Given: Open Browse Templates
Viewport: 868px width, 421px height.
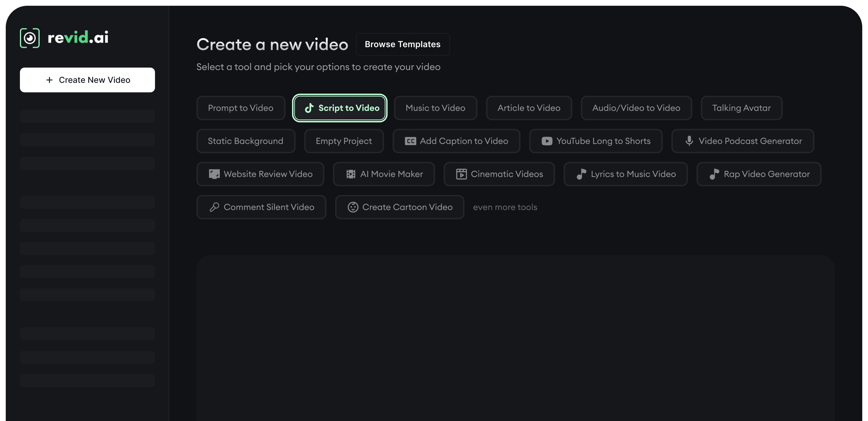Looking at the screenshot, I should pyautogui.click(x=402, y=44).
